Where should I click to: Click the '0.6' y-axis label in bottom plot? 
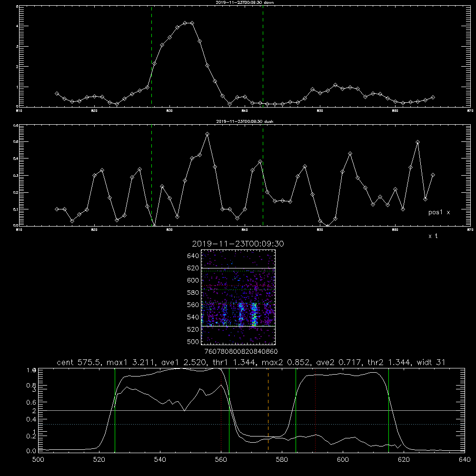[x=31, y=402]
